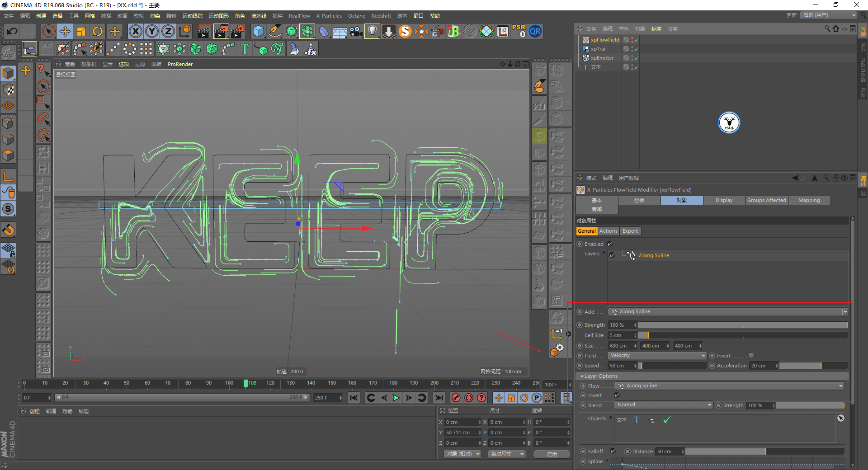The image size is (868, 470).
Task: Click the Speed value field
Action: click(x=622, y=366)
